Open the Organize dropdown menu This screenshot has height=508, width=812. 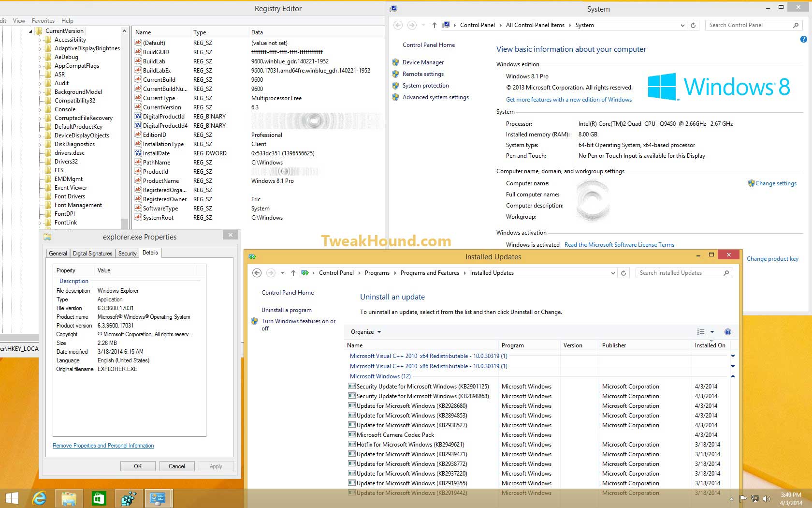pos(366,332)
